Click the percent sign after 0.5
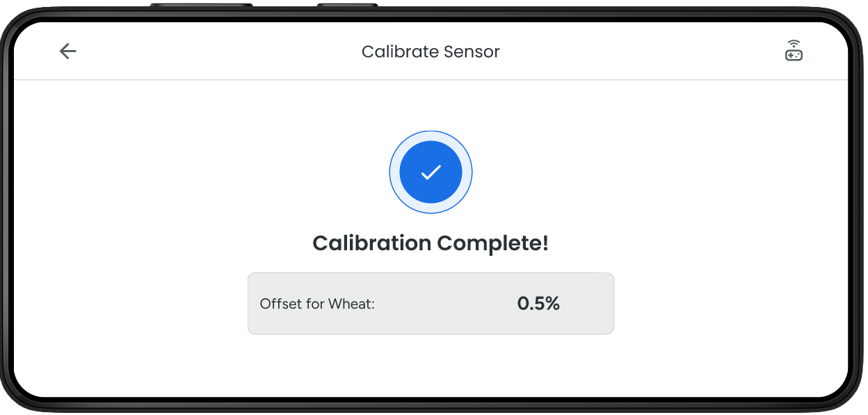This screenshot has width=868, height=415. pos(552,303)
